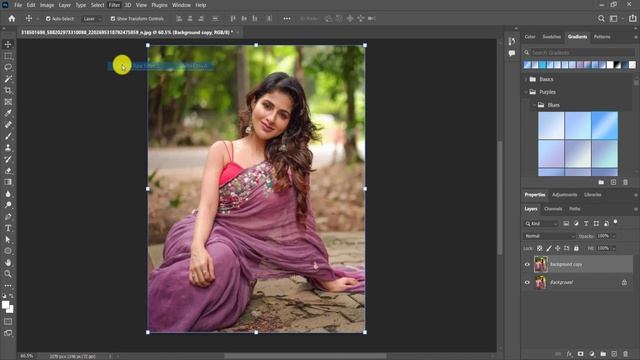640x360 pixels.
Task: Open the layer filter Kind dropdown
Action: pyautogui.click(x=541, y=224)
